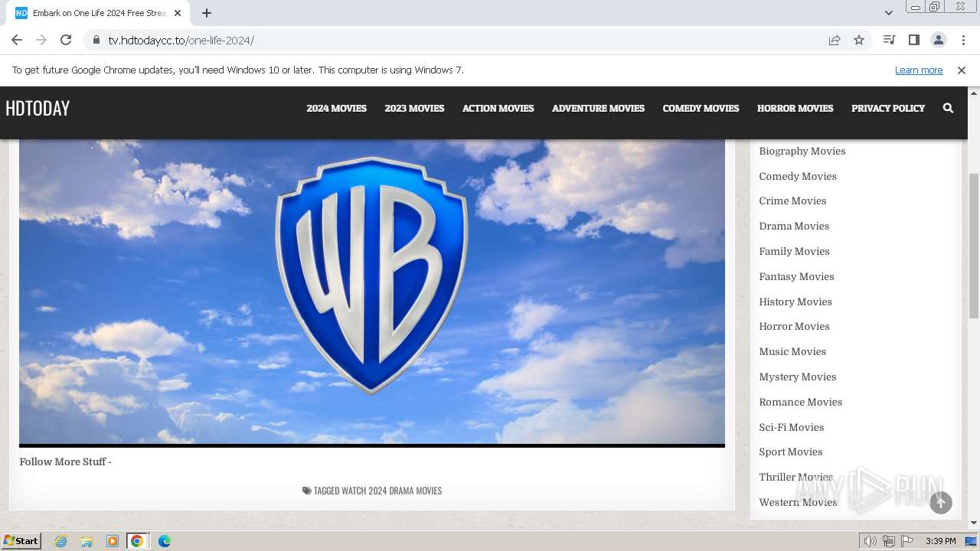This screenshot has width=980, height=551.
Task: Open Fantasy Movies in the sidebar
Action: coord(796,276)
